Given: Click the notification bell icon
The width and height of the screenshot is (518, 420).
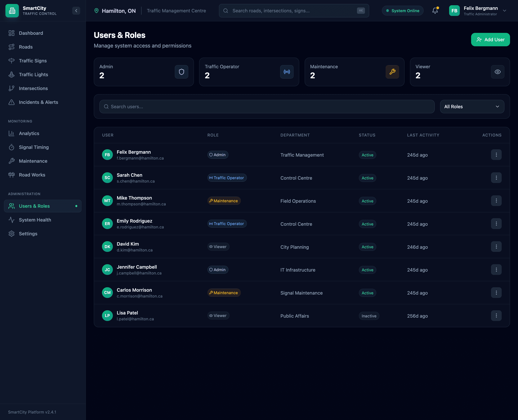Looking at the screenshot, I should tap(435, 11).
